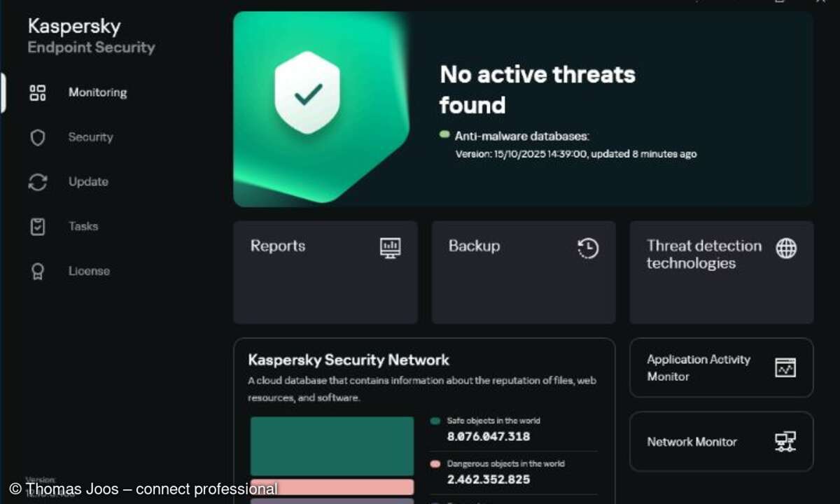840x504 pixels.
Task: Select the License ribbon icon
Action: (37, 271)
